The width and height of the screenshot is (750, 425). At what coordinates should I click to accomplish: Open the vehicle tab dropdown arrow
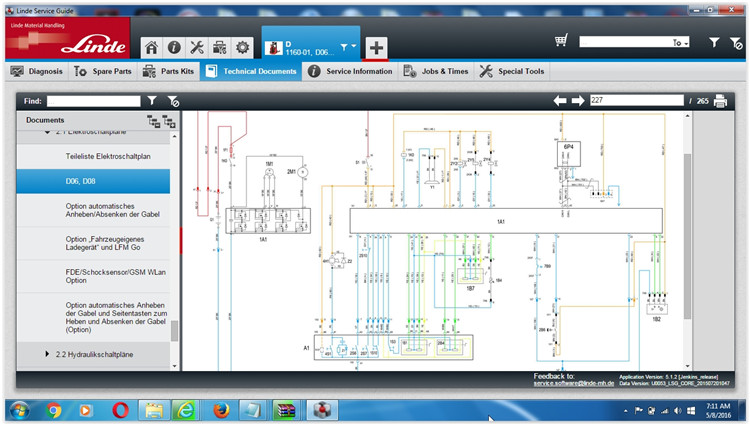(354, 46)
